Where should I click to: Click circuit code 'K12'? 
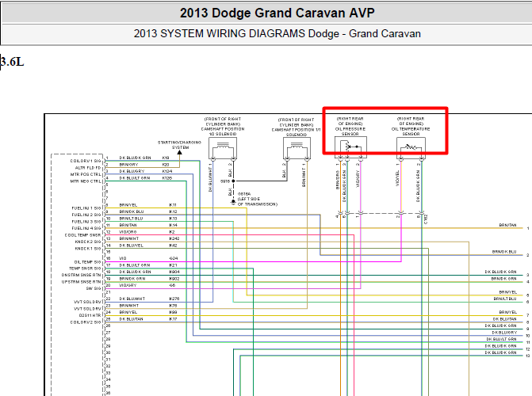coord(173,211)
